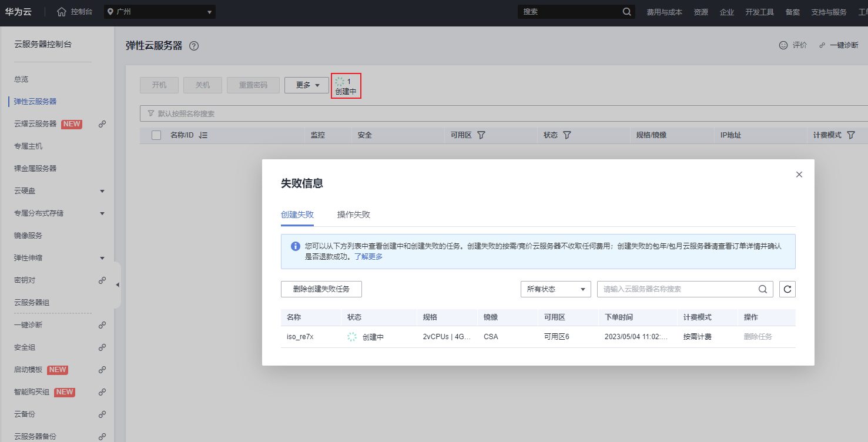Open the 更多 dropdown menu
Screen dimensions: 868x442
[306, 85]
